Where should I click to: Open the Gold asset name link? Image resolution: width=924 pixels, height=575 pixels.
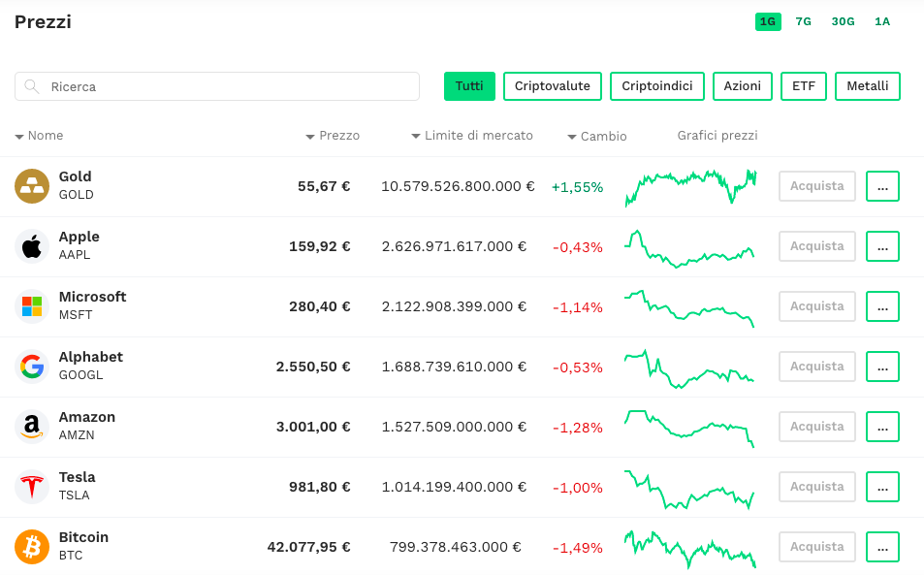click(76, 176)
